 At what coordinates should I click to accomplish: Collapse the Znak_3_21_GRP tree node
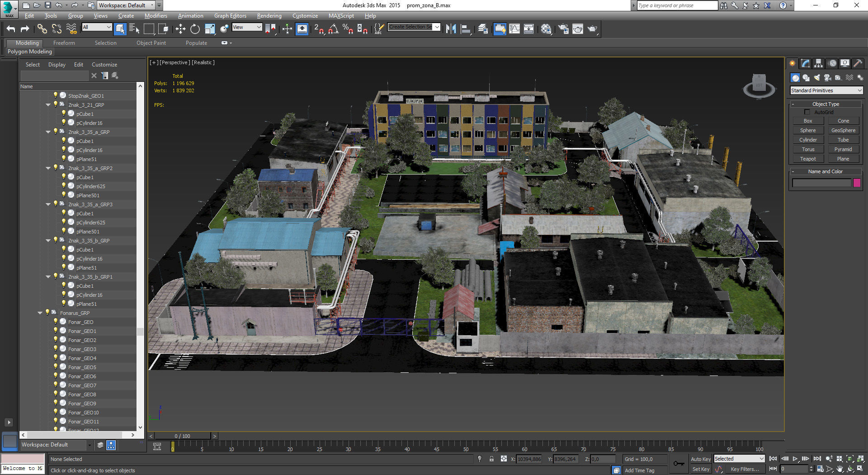[48, 105]
